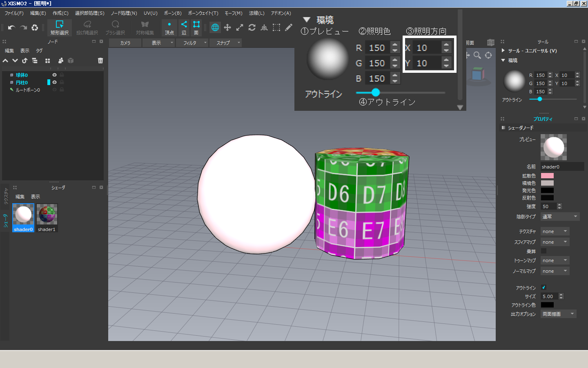Image resolution: width=588 pixels, height=368 pixels.
Task: Select the 投げ縄選択 lasso selection tool
Action: (x=87, y=28)
